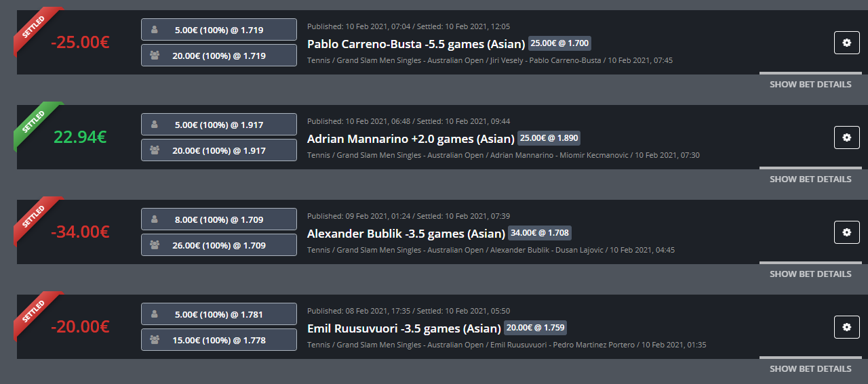Click single-user icon on 5.00€ @ 1.781 stake
868x384 pixels.
coord(155,314)
